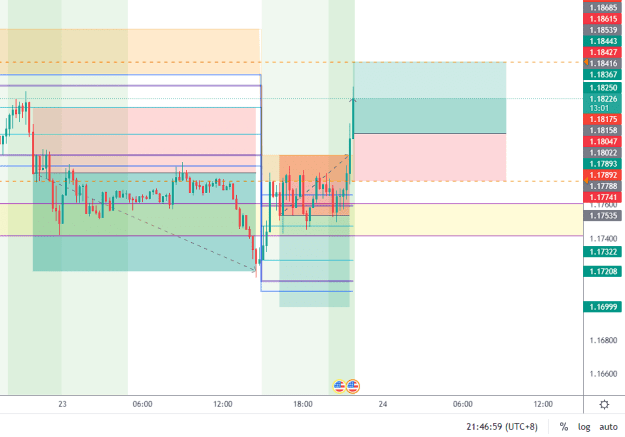Click the 1.17400 price scale value

click(603, 239)
